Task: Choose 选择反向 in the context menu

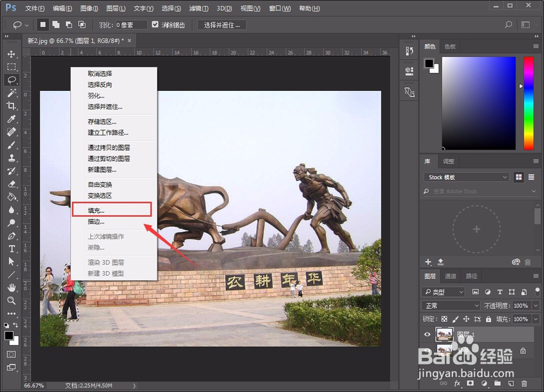Action: 100,85
